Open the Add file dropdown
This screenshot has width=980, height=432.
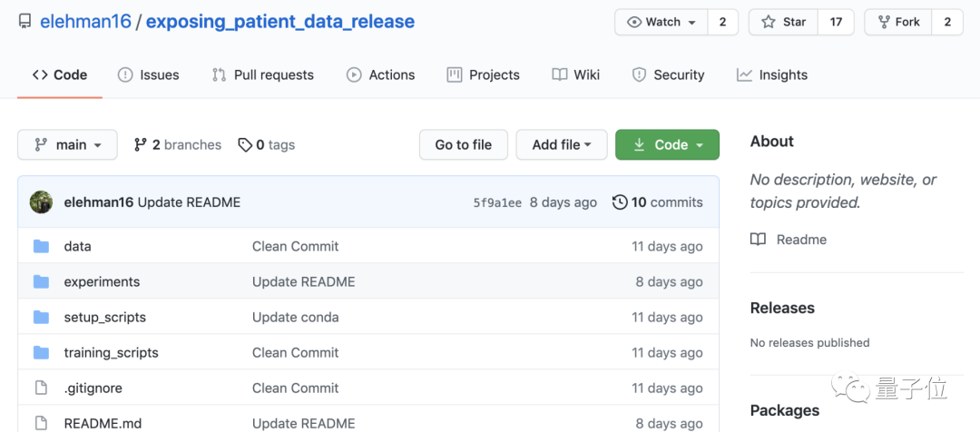click(x=562, y=145)
